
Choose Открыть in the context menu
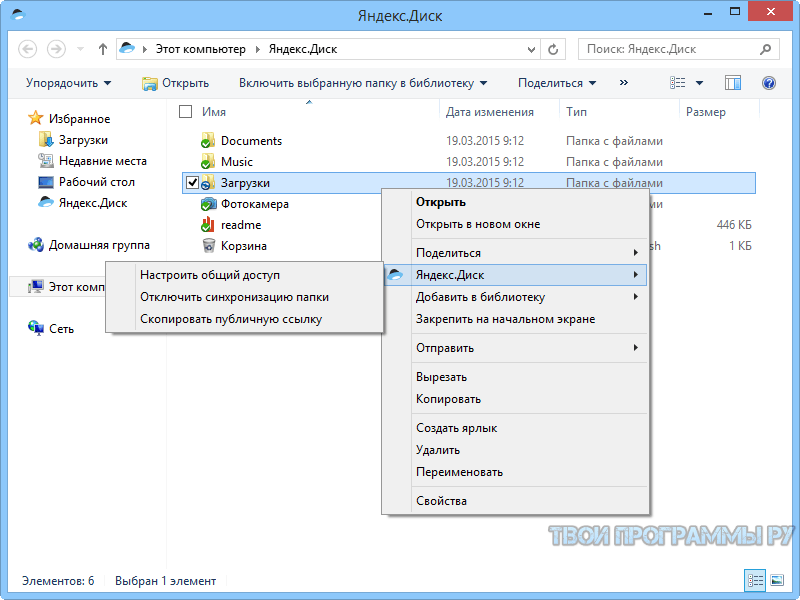(515, 202)
